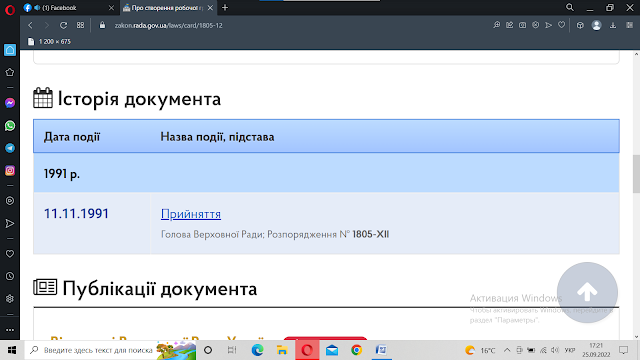This screenshot has width=640, height=360.
Task: Close the zakon.rada document tab
Action: coord(210,8)
